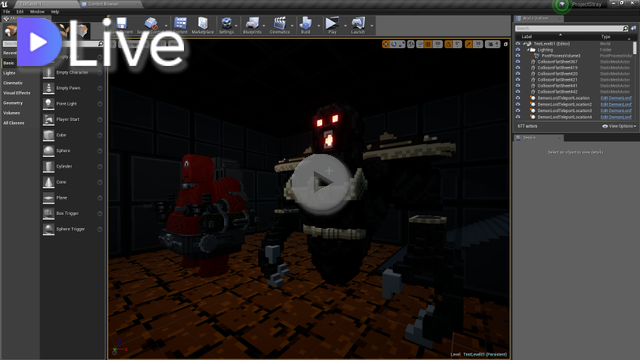
Task: Open the View Options dropdown
Action: tap(619, 127)
